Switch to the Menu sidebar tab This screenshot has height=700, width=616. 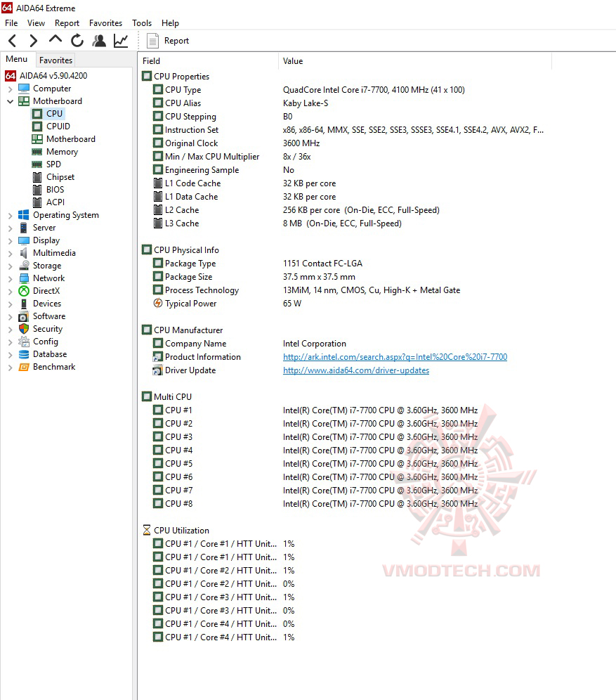[x=17, y=59]
